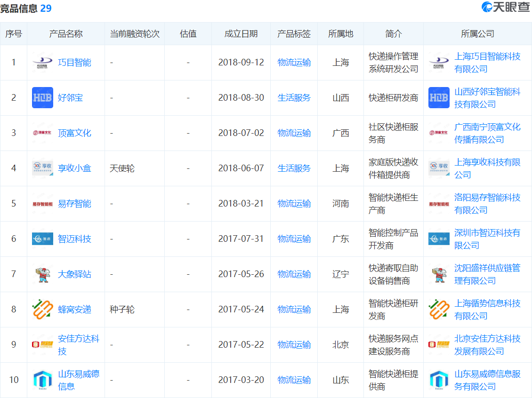This screenshot has height=398, width=532.
Task: Open the 易存智能 product page
Action: pos(74,204)
